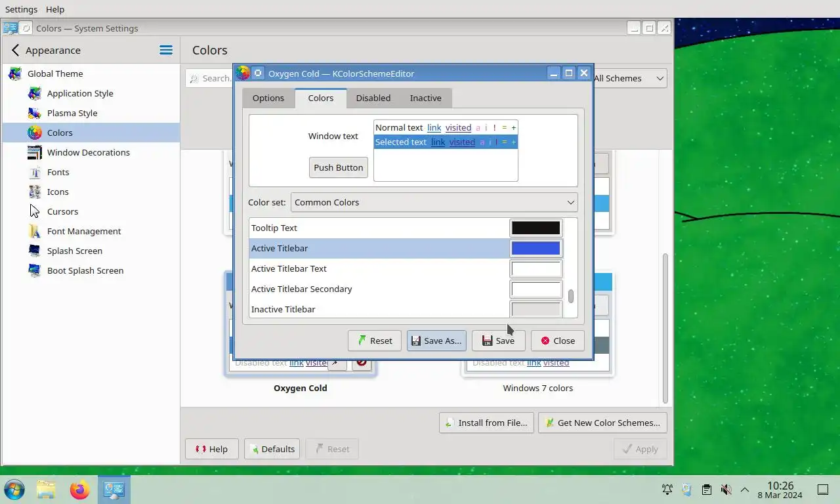The width and height of the screenshot is (840, 504).
Task: Click System Settings taskbar entry
Action: 114,490
